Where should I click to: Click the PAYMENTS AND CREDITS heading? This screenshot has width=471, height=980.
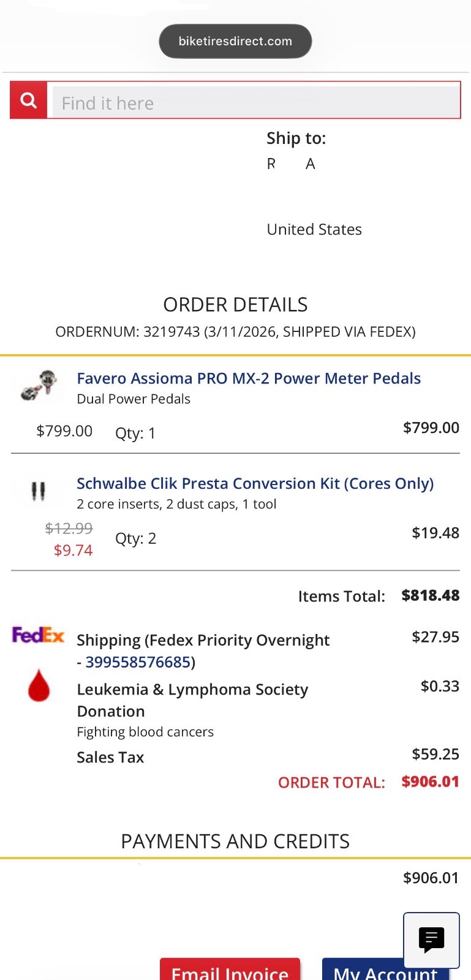pyautogui.click(x=235, y=842)
